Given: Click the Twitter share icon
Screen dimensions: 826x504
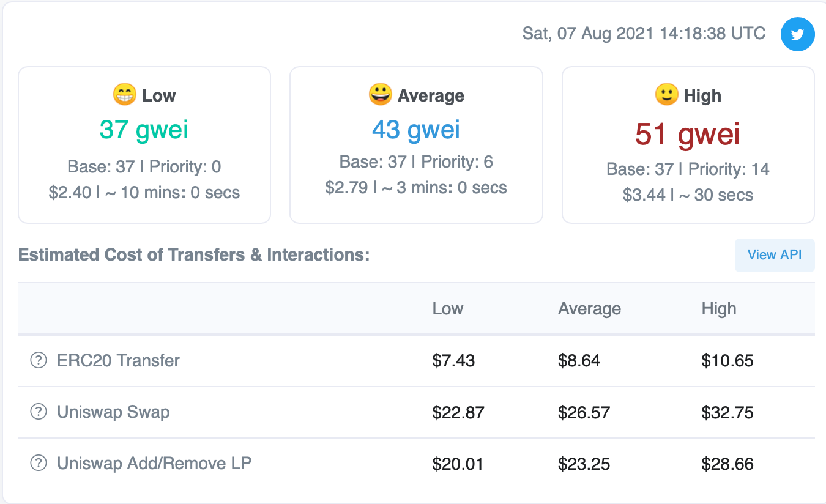Looking at the screenshot, I should pos(797,34).
